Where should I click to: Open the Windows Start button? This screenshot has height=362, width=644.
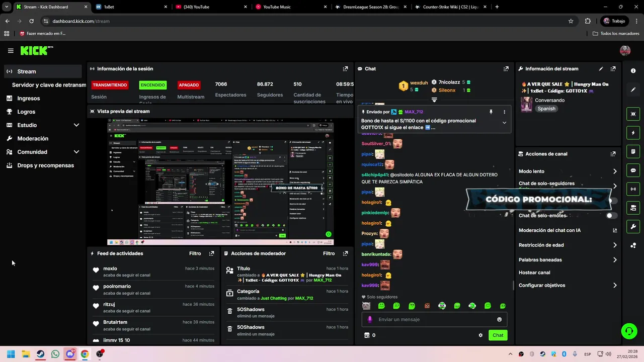tap(11, 354)
